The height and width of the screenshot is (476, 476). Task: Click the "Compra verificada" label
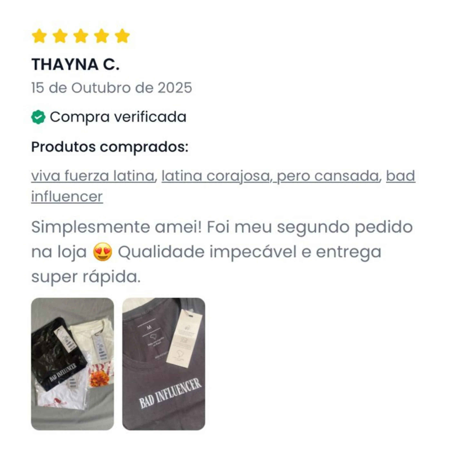pos(118,117)
